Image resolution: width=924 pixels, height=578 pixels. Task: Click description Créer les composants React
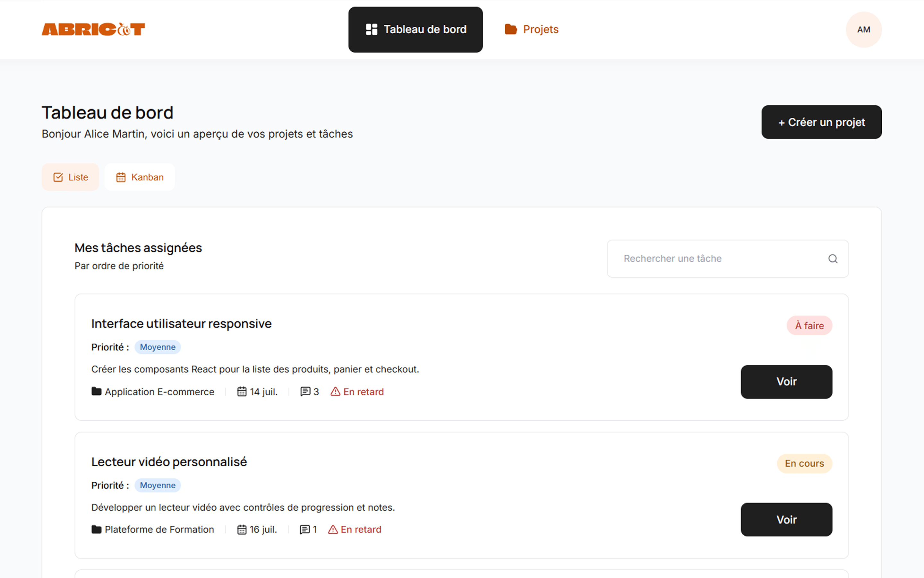(255, 369)
